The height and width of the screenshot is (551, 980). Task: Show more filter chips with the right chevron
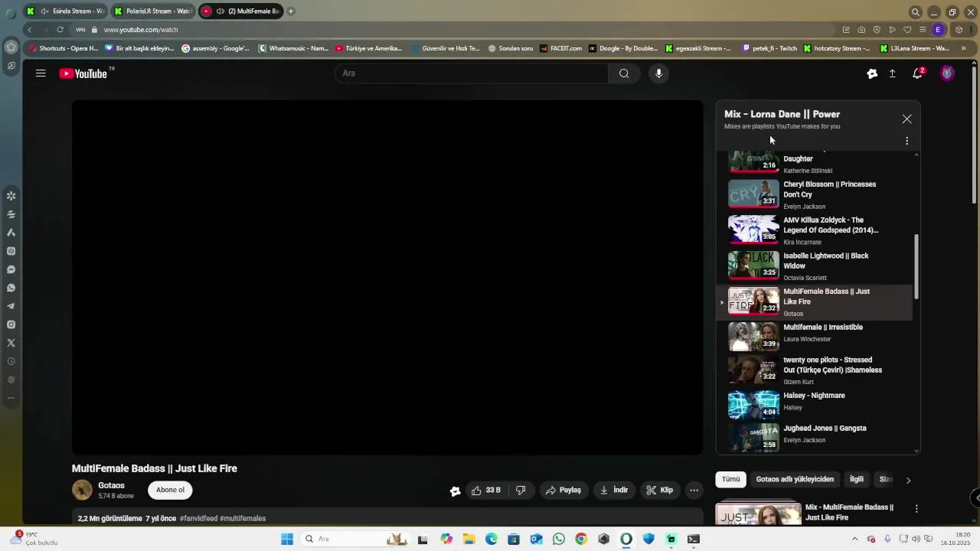pos(908,480)
